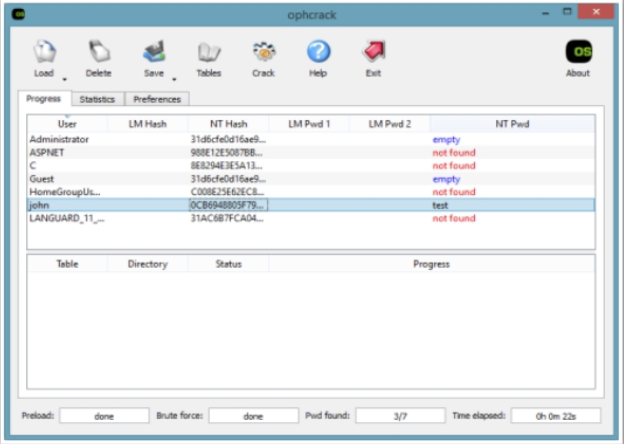The height and width of the screenshot is (444, 624).
Task: Click the Delete toolbar icon
Action: click(98, 52)
